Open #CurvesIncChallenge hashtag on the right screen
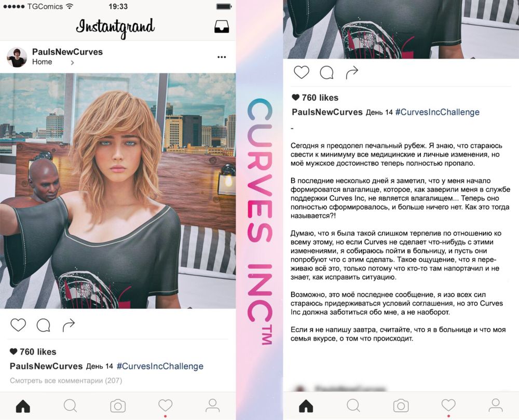This screenshot has width=519, height=420. point(437,112)
